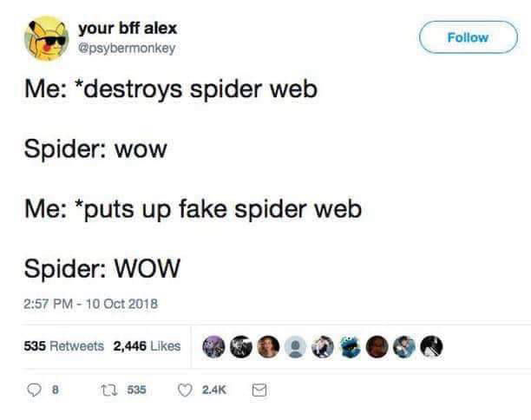Click the @psybermonkey handle
The height and width of the screenshot is (420, 531).
click(x=127, y=48)
